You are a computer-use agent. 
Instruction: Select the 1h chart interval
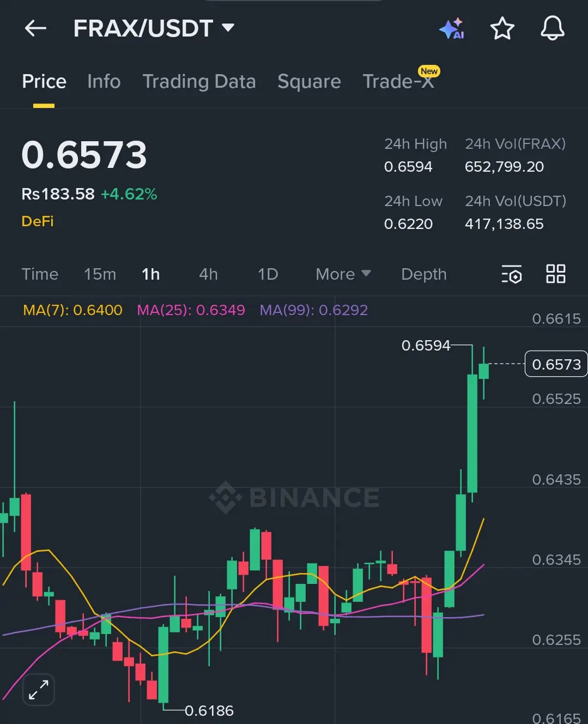[150, 274]
